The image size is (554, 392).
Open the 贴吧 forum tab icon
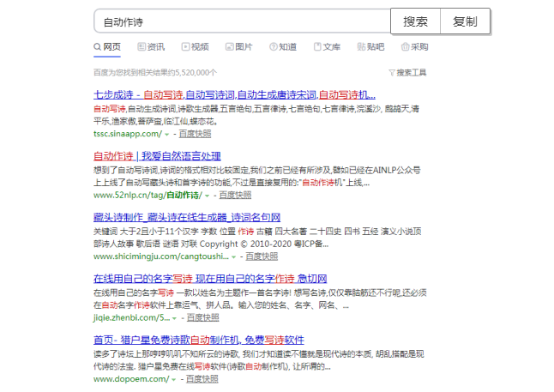pyautogui.click(x=361, y=47)
